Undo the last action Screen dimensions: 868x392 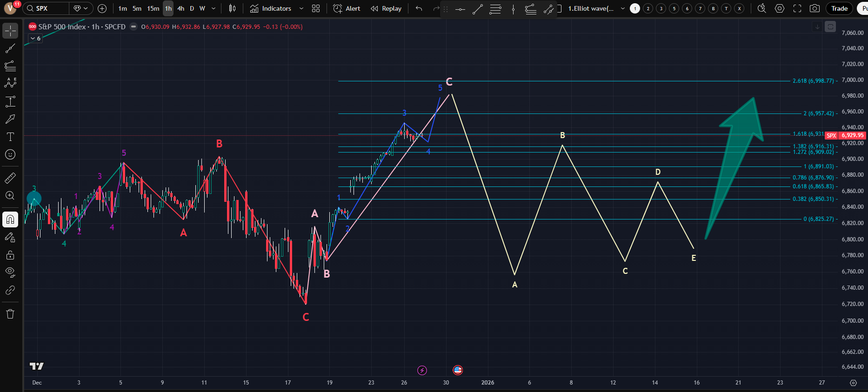click(x=419, y=8)
